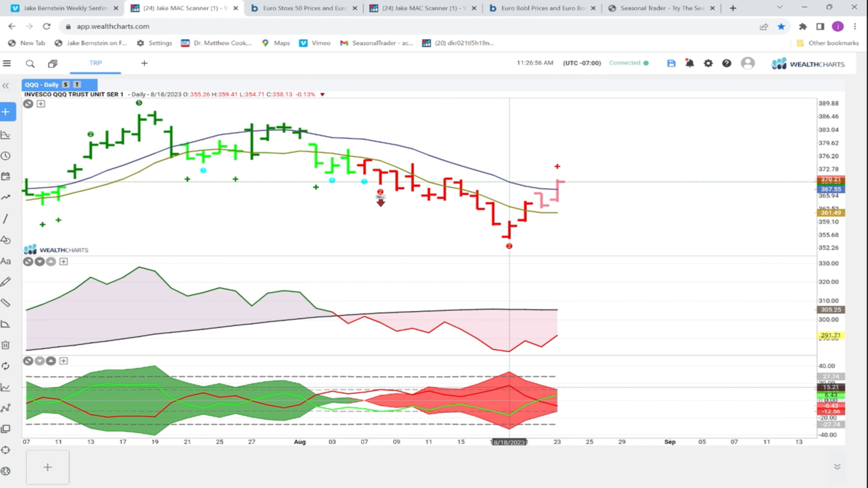Image resolution: width=868 pixels, height=488 pixels.
Task: Select the trend line chart tool
Action: [x=5, y=197]
